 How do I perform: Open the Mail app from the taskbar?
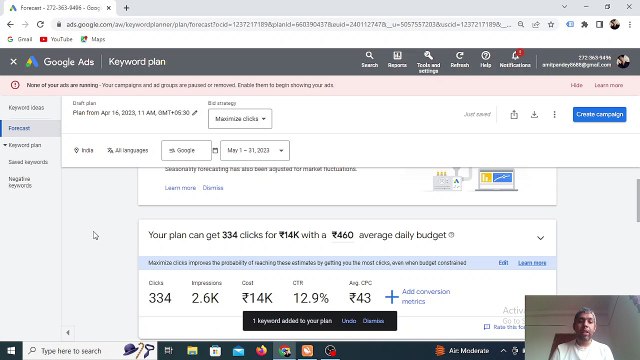click(x=238, y=351)
